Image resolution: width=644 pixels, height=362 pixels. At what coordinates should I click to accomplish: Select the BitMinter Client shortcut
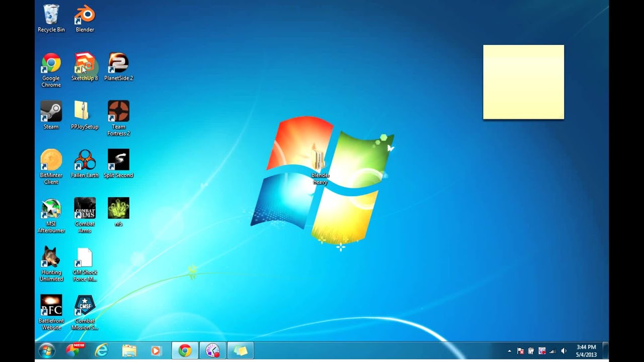[51, 167]
